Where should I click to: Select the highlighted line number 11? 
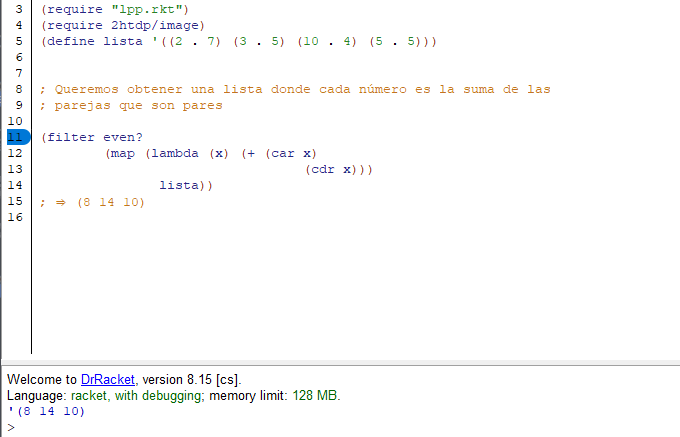pos(18,137)
